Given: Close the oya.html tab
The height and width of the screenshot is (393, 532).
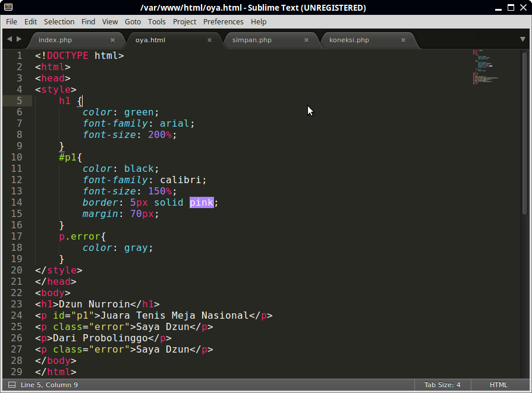Looking at the screenshot, I should 209,40.
